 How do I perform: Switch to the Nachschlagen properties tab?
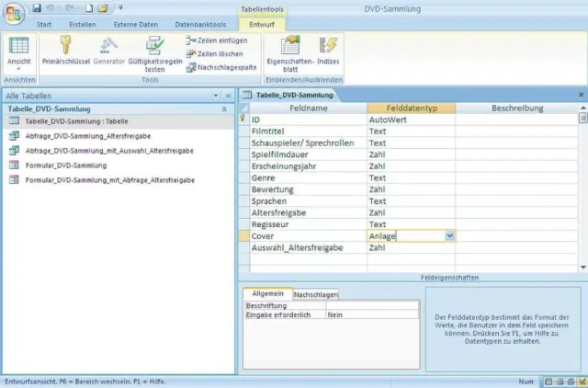point(316,294)
